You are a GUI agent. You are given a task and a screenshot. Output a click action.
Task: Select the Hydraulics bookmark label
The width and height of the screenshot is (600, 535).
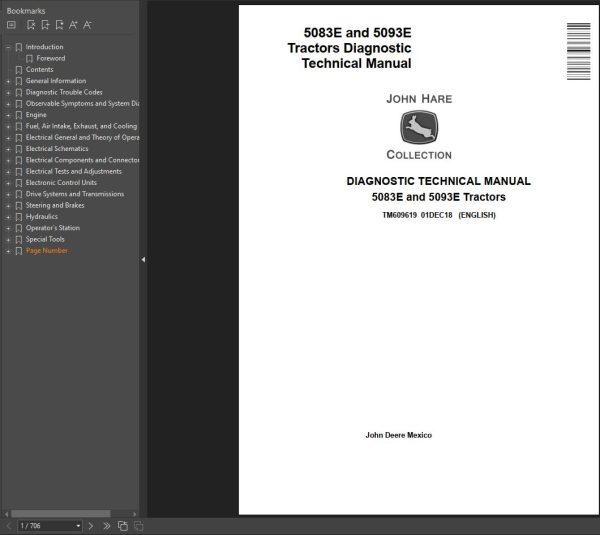(x=42, y=217)
